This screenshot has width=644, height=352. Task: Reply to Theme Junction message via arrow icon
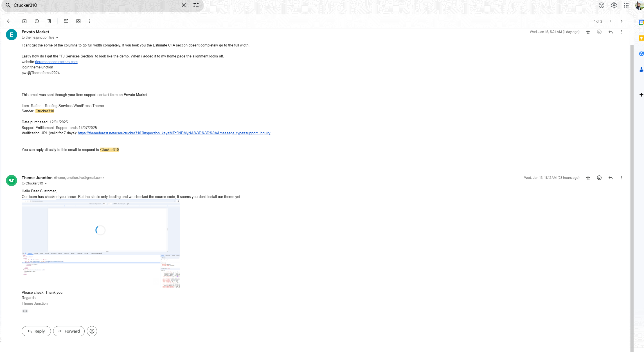(611, 178)
